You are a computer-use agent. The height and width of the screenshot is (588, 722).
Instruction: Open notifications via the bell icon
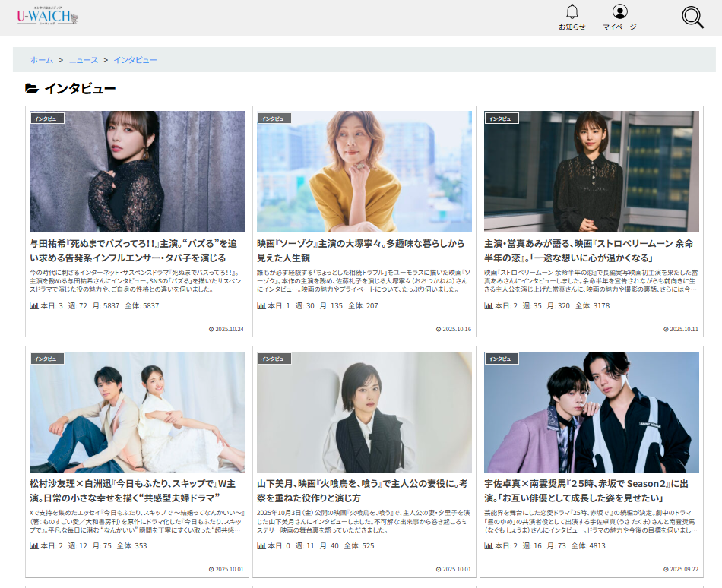click(572, 11)
